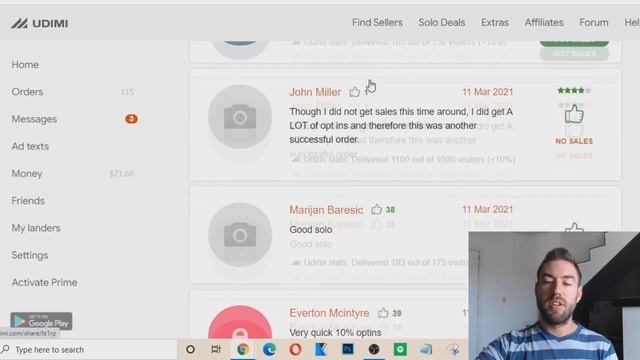Go to Affiliates page
Image resolution: width=640 pixels, height=360 pixels.
[544, 22]
